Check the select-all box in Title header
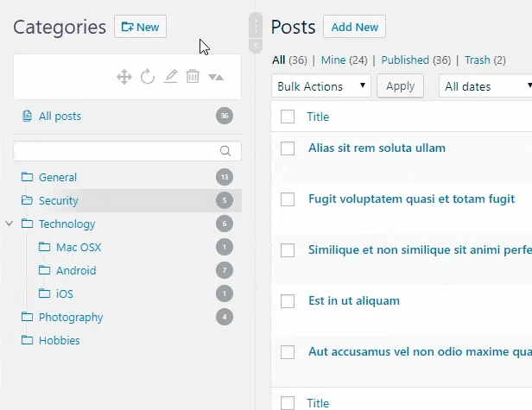 [x=288, y=117]
